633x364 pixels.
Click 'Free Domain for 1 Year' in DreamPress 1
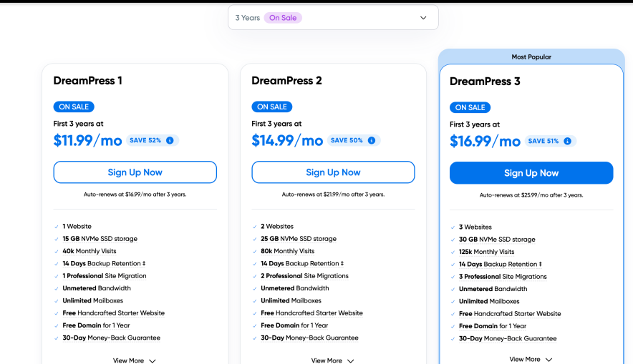(x=96, y=325)
